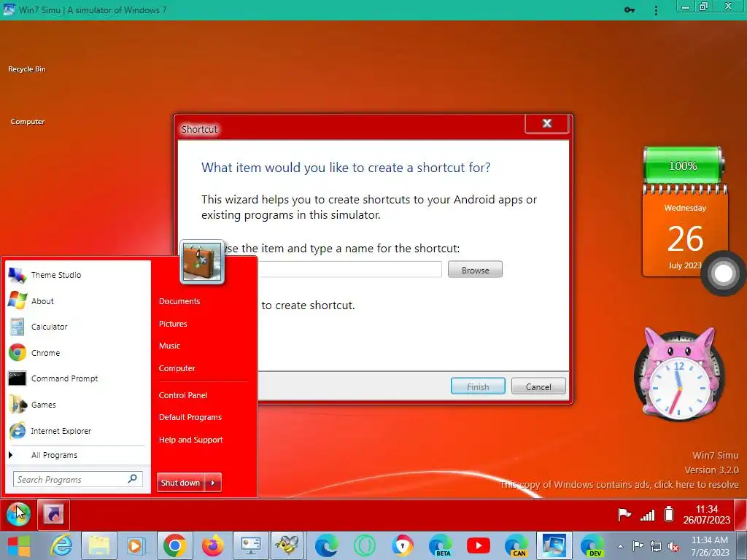The height and width of the screenshot is (560, 747).
Task: Click the calendar gadget showing 26
Action: pyautogui.click(x=685, y=231)
